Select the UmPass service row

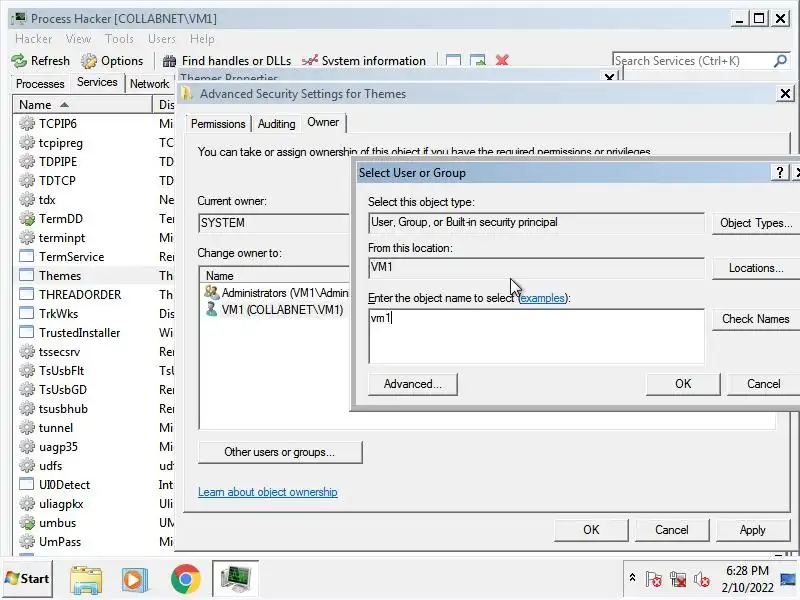pyautogui.click(x=93, y=542)
